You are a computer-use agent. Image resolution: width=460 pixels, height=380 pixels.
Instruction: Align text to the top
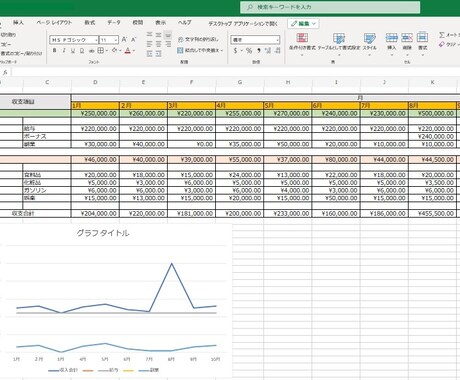coord(149,35)
